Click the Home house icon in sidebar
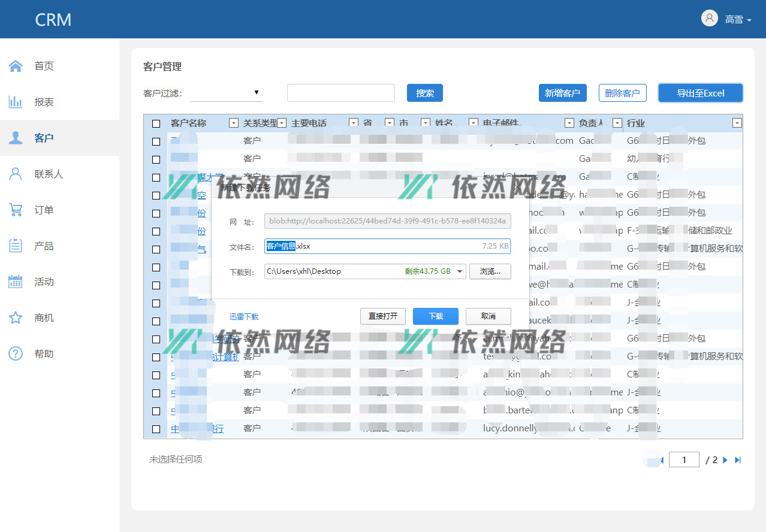The width and height of the screenshot is (766, 532). point(16,66)
